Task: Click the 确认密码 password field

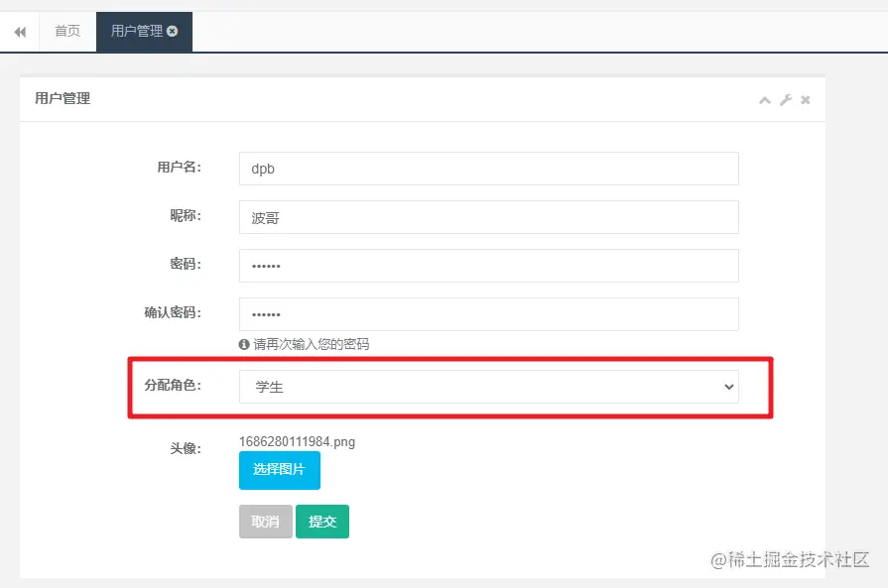Action: [x=489, y=314]
